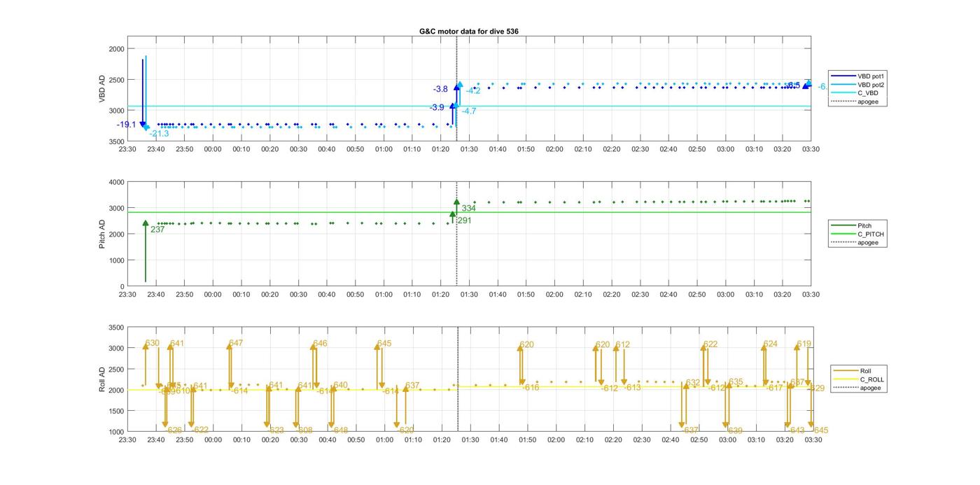980x485 pixels.
Task: Click the '-613' roll annotation
Action: 632,387
